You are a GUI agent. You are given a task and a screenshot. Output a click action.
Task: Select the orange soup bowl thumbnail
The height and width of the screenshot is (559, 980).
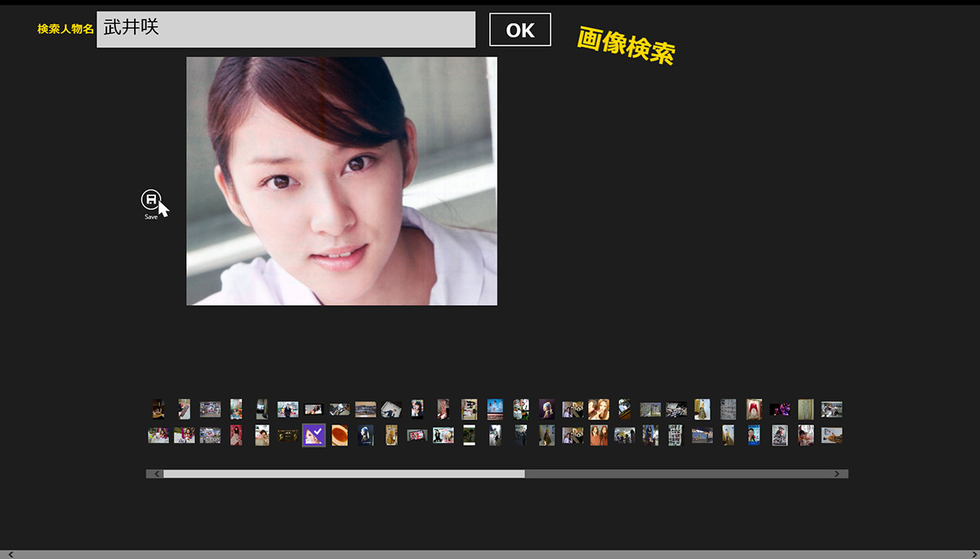point(340,436)
